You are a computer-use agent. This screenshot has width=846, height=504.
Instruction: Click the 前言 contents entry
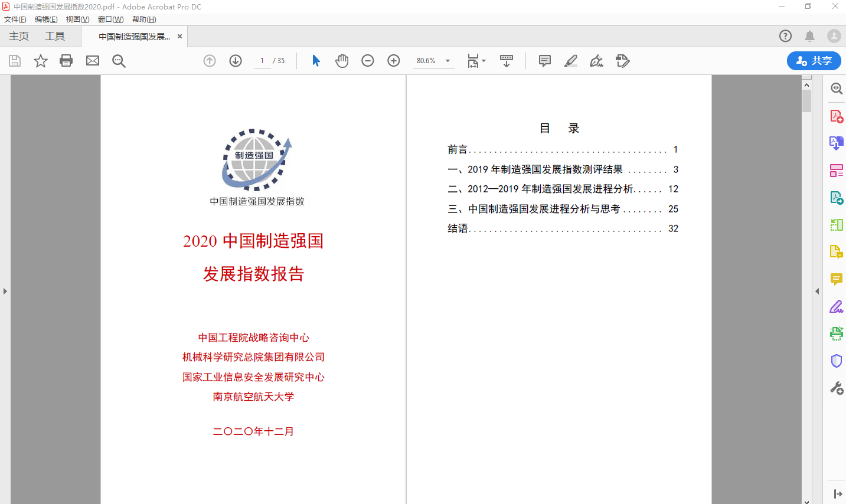point(563,149)
